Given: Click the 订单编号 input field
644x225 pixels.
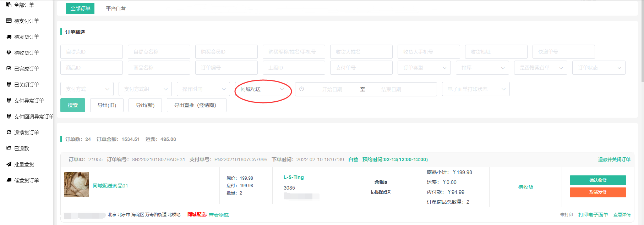Looking at the screenshot, I should [226, 68].
